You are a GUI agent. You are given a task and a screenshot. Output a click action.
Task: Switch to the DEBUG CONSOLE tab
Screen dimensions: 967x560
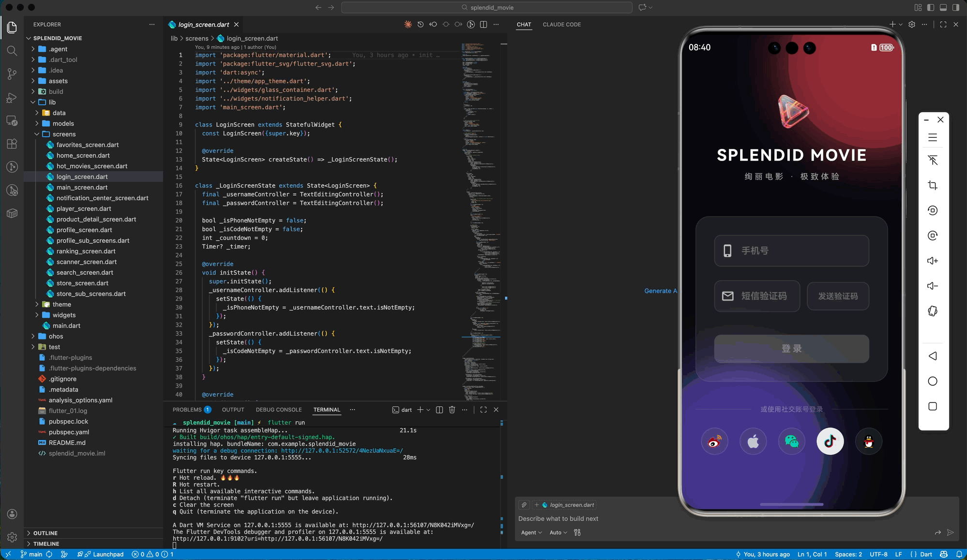click(278, 410)
